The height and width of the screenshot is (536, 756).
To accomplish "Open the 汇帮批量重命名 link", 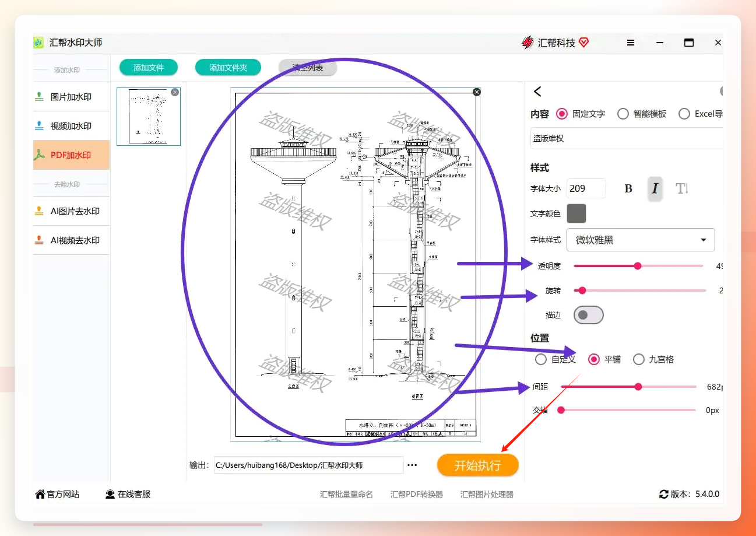I will click(346, 495).
